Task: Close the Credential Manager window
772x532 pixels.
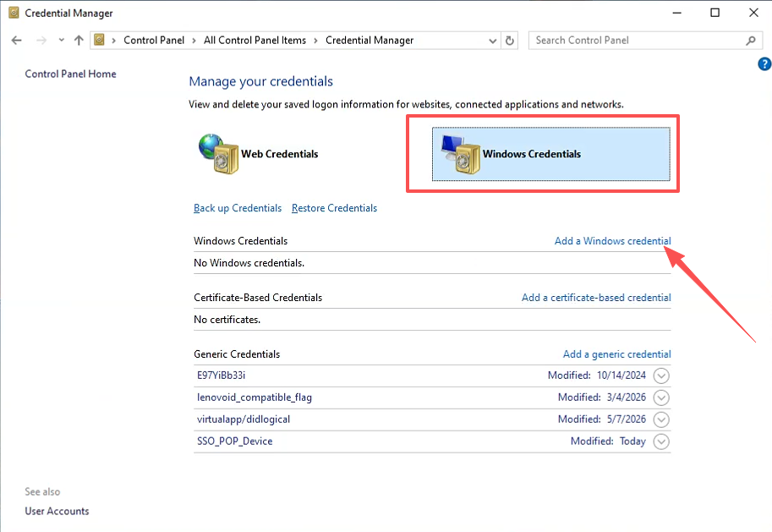Action: click(753, 13)
